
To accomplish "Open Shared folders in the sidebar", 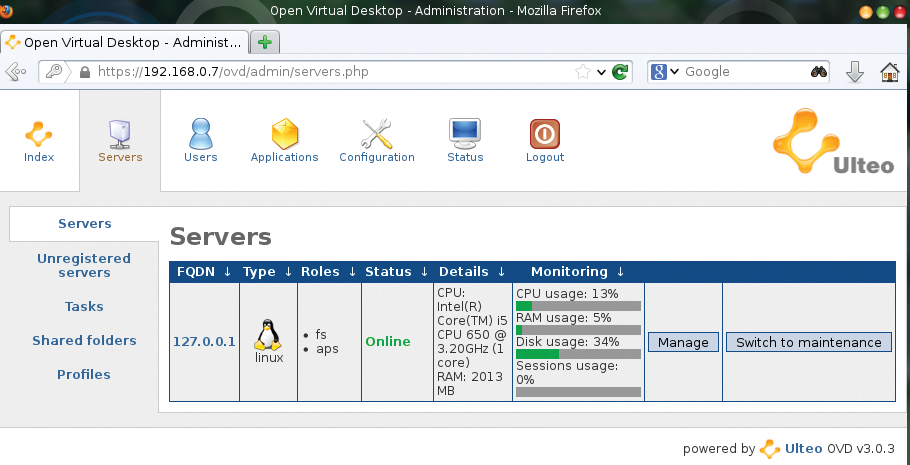I will pyautogui.click(x=84, y=341).
